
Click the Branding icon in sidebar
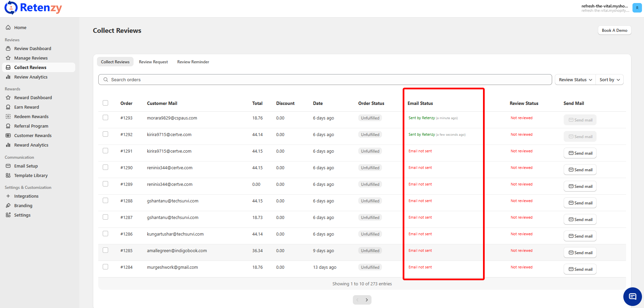[x=8, y=205]
